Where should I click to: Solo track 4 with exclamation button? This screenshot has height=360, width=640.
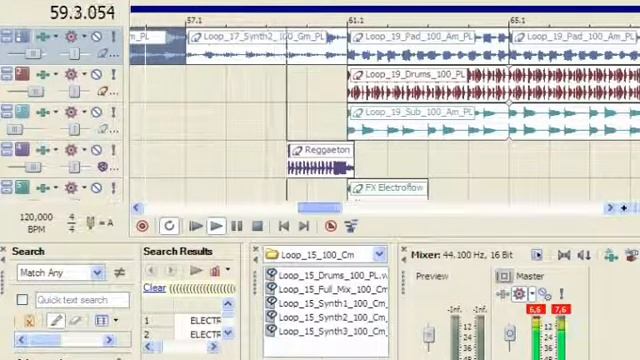pos(113,150)
